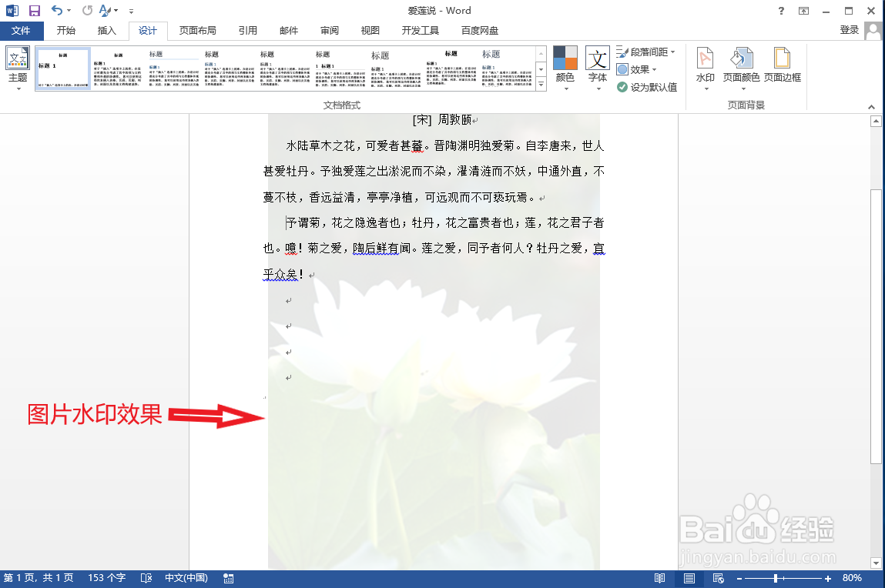Click the 80% zoom level

click(x=852, y=578)
